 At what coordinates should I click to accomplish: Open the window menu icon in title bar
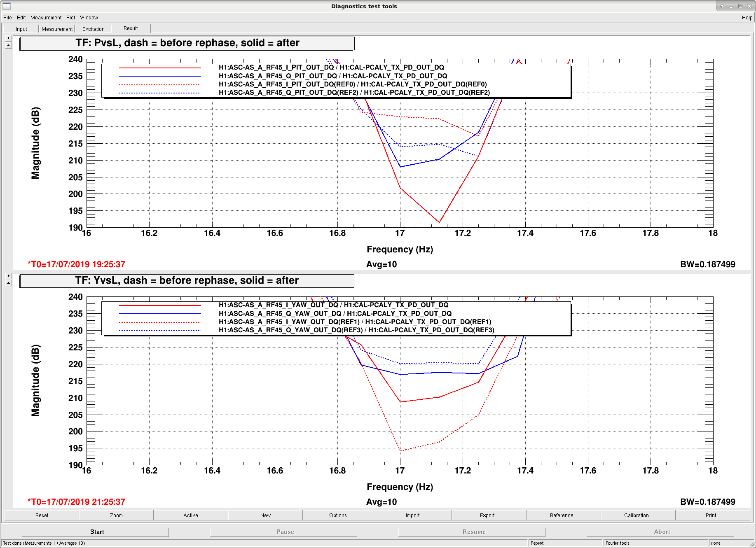click(x=7, y=6)
